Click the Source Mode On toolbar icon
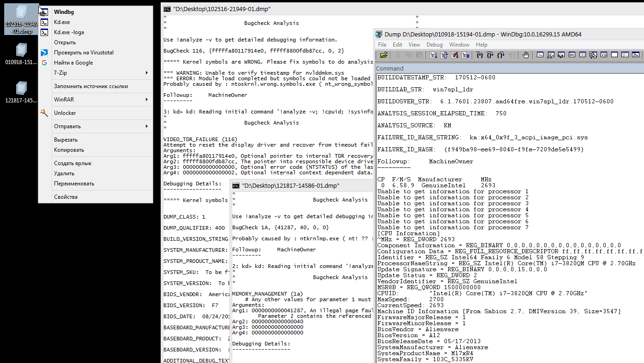This screenshot has width=644, height=363. click(x=625, y=55)
